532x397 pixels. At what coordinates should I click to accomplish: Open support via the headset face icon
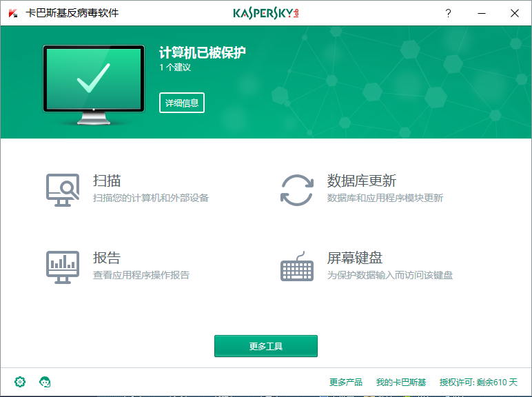coord(45,382)
